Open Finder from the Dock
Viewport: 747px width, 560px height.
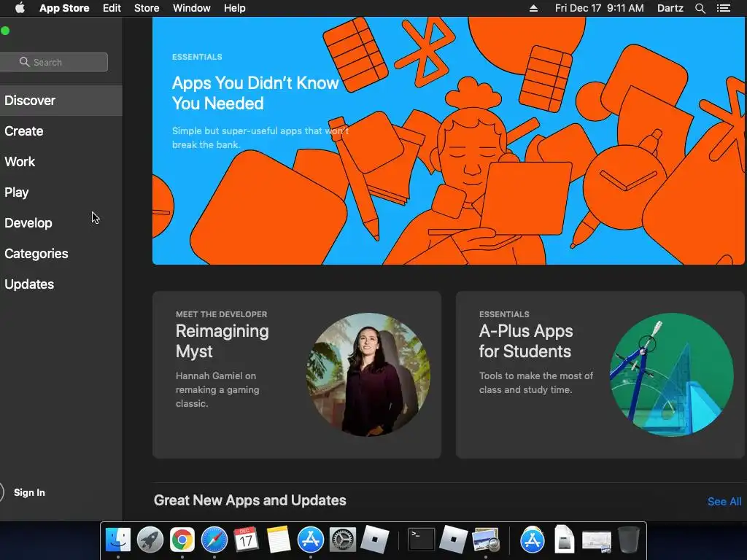coord(117,540)
